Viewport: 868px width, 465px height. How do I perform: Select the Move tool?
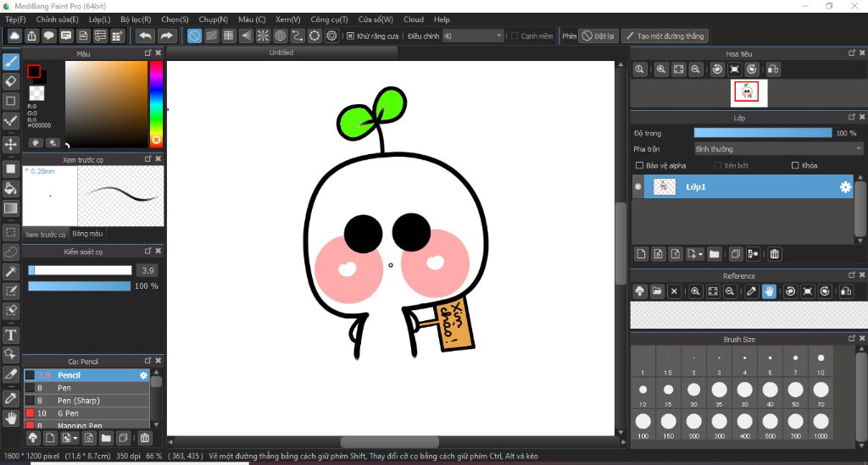tap(11, 144)
